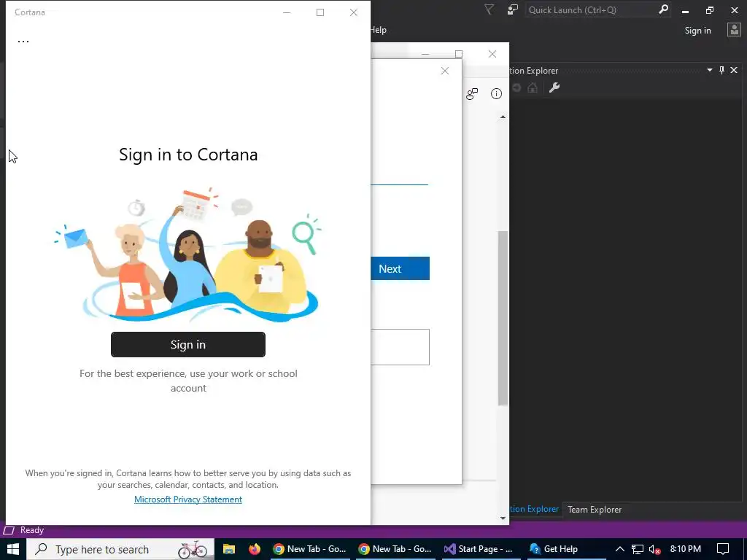Click the scroll up arrow in dialog
Screen dimensions: 747x560
(503, 117)
